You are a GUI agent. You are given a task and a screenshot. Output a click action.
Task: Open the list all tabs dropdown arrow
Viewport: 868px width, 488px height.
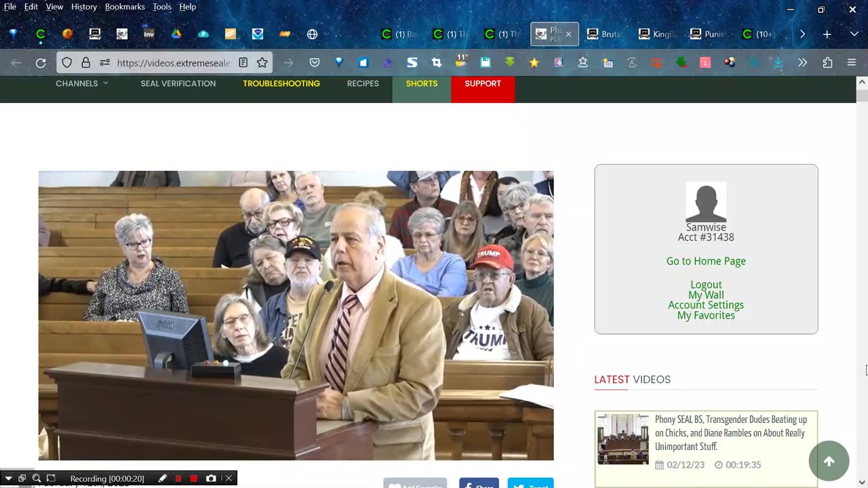click(854, 34)
